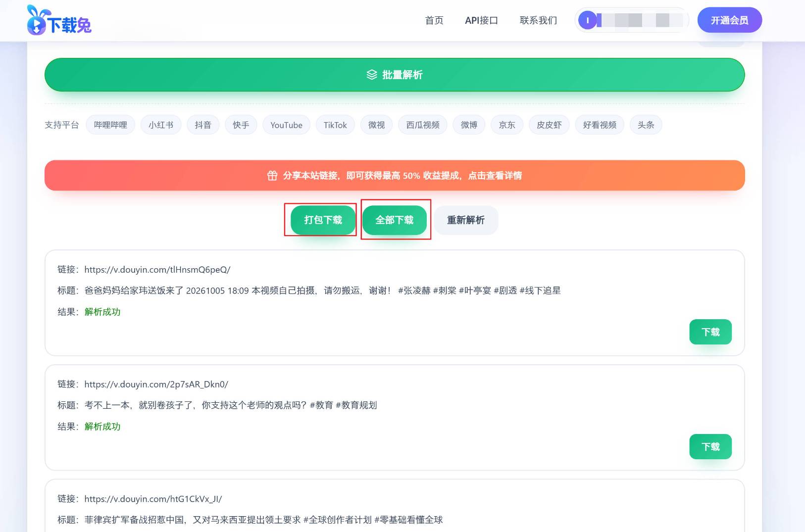
Task: Download the 考不上一本 video
Action: click(710, 447)
